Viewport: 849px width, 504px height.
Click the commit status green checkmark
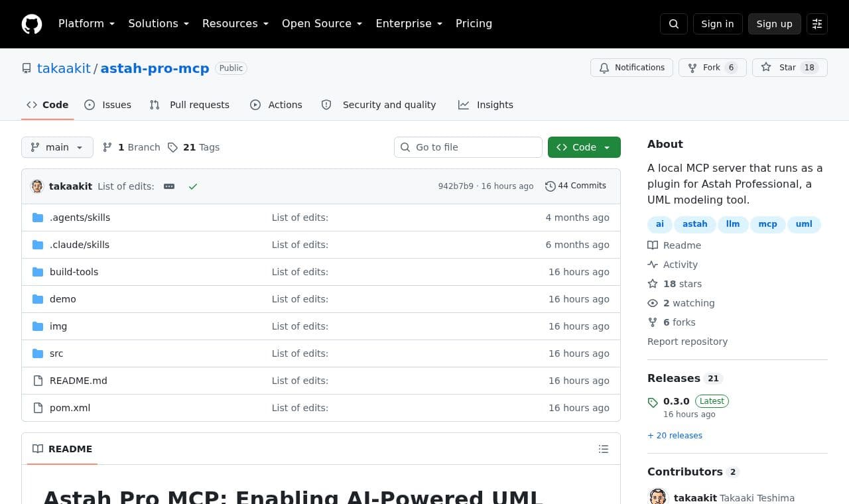(193, 186)
